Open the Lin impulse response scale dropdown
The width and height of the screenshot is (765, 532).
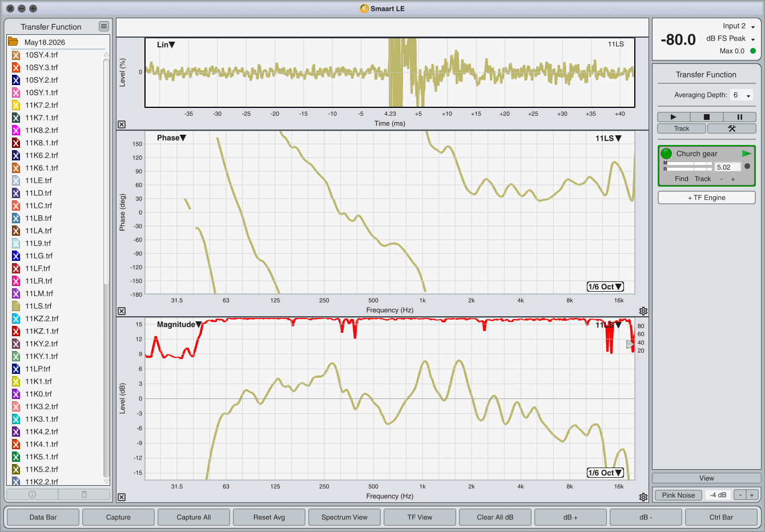(166, 45)
